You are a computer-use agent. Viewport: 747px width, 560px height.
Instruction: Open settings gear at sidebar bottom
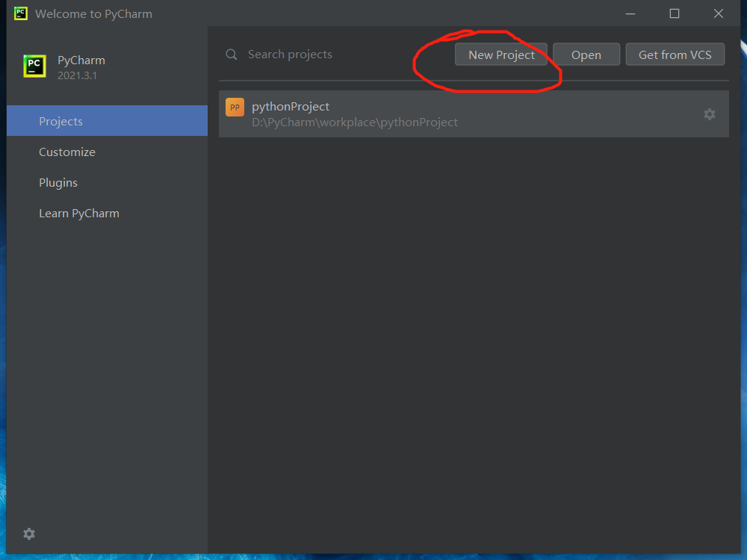(29, 534)
